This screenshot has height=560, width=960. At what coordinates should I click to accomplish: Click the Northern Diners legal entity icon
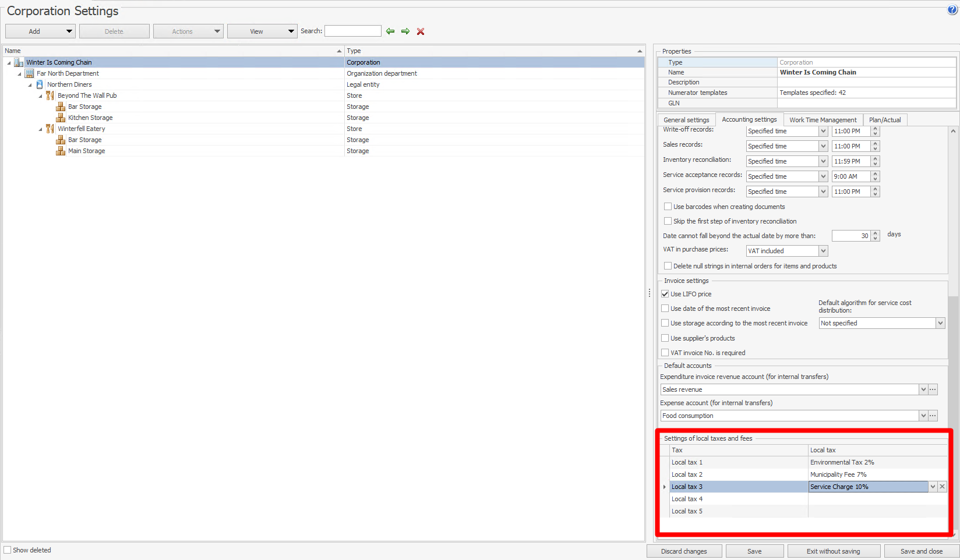coord(40,84)
